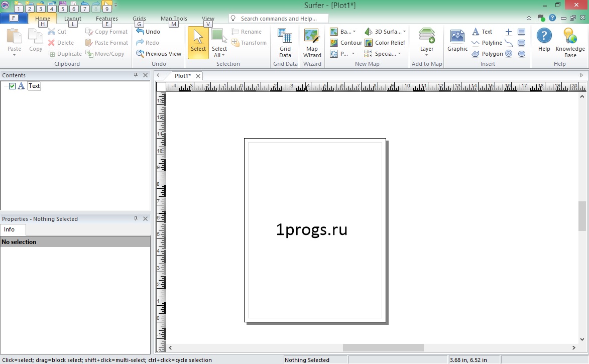This screenshot has width=589, height=364.
Task: Select the concentric range ring tool
Action: tap(509, 54)
